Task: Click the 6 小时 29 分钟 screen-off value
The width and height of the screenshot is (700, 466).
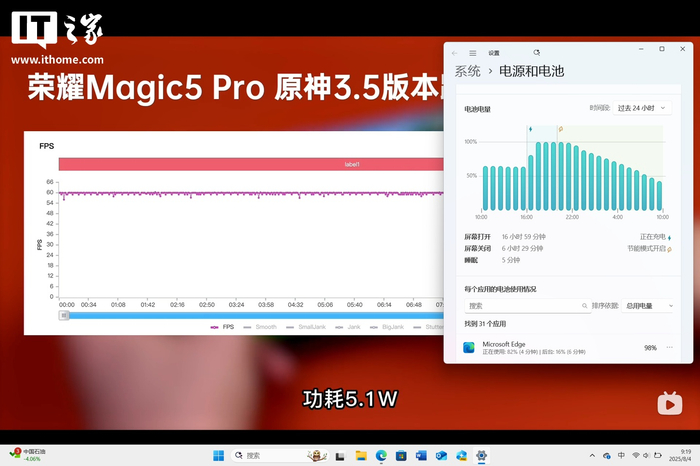Action: click(522, 248)
